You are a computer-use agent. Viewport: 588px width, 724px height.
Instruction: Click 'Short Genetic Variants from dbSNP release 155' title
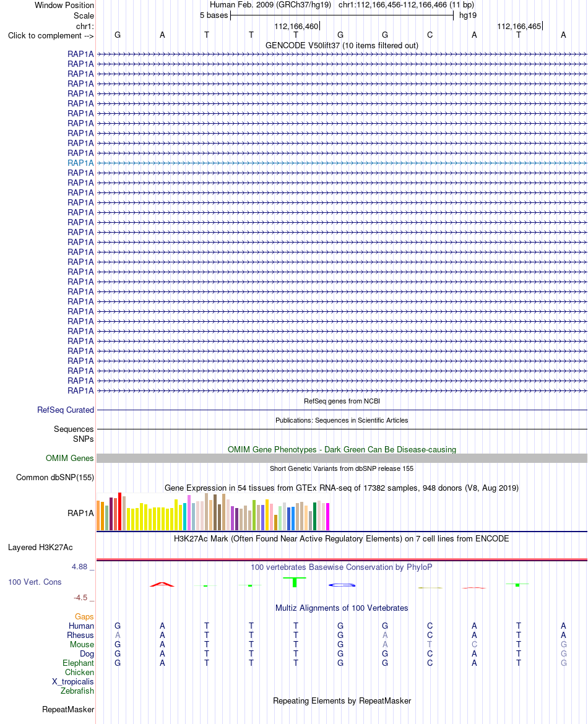coord(342,468)
